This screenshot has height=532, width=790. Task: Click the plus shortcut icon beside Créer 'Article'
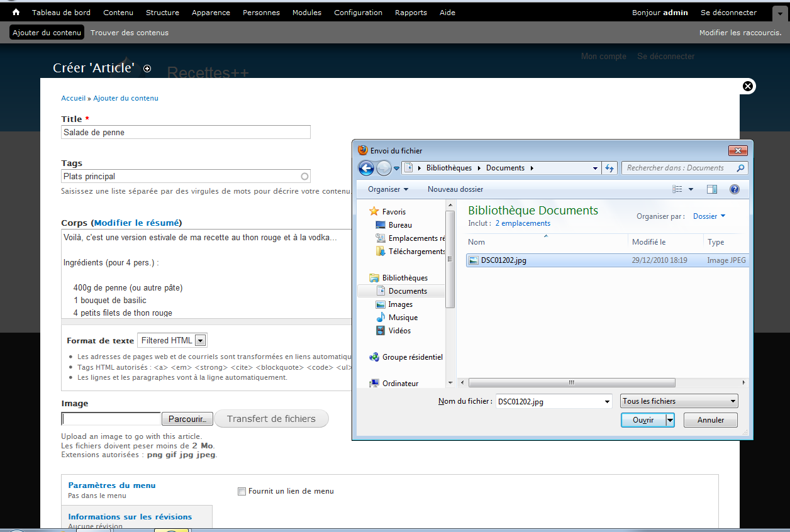coord(147,69)
